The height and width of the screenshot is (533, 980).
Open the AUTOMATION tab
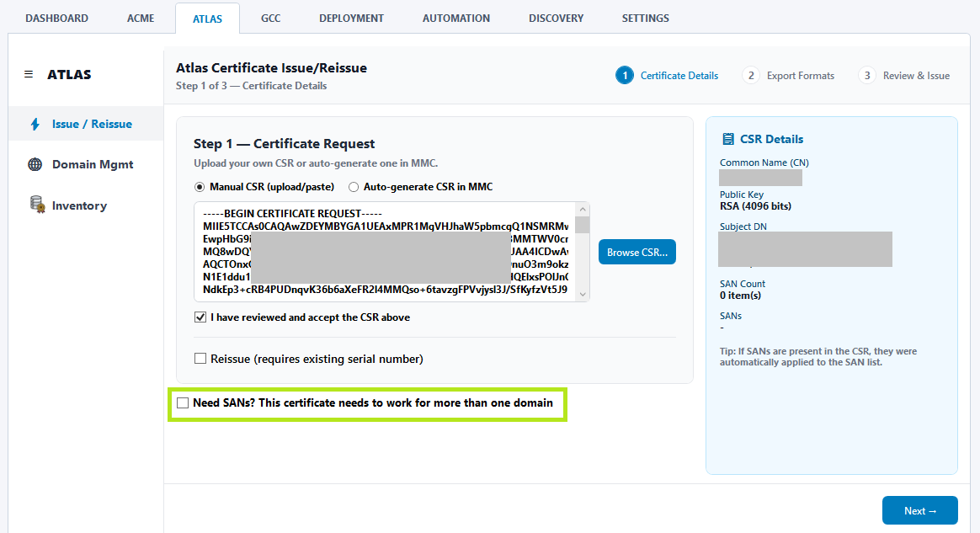[456, 19]
